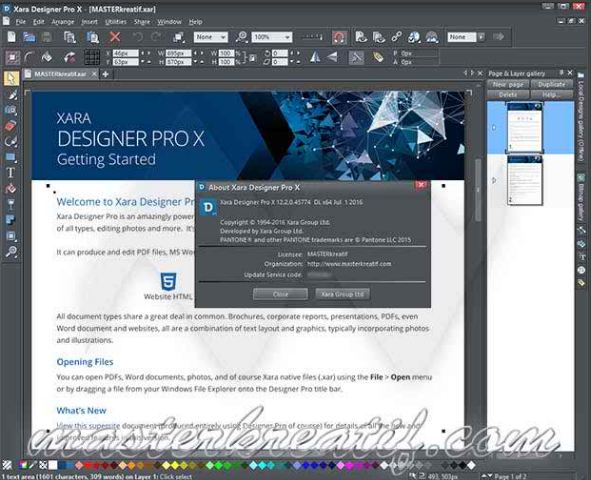Open the colour editor rainbow icon
Image resolution: width=591 pixels, height=480 pixels.
pyautogui.click(x=23, y=465)
